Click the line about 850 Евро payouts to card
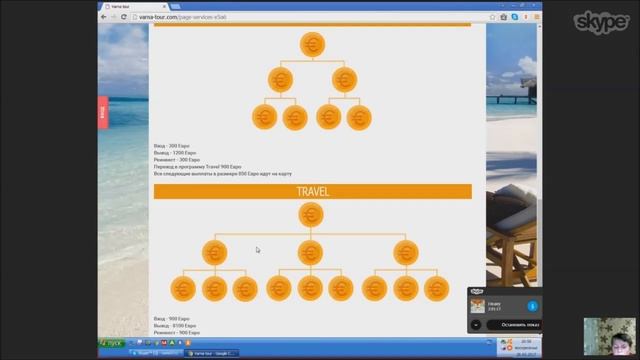The height and width of the screenshot is (360, 640). (x=223, y=173)
